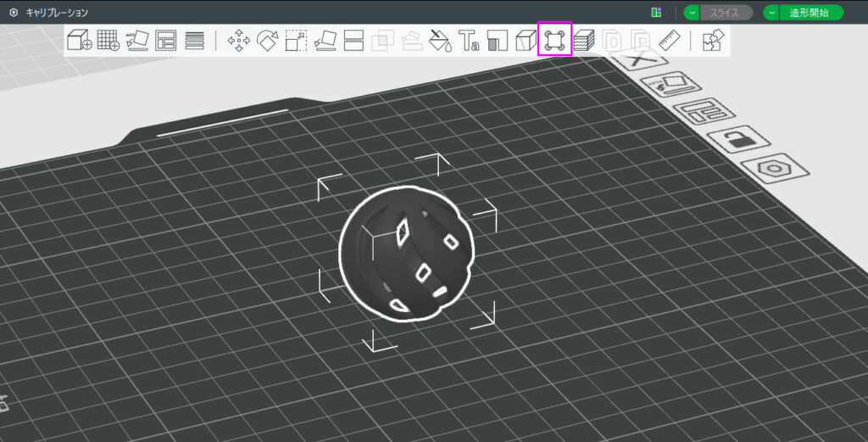This screenshot has height=442, width=868.
Task: Select the Move tool with four arrows
Action: coord(239,40)
